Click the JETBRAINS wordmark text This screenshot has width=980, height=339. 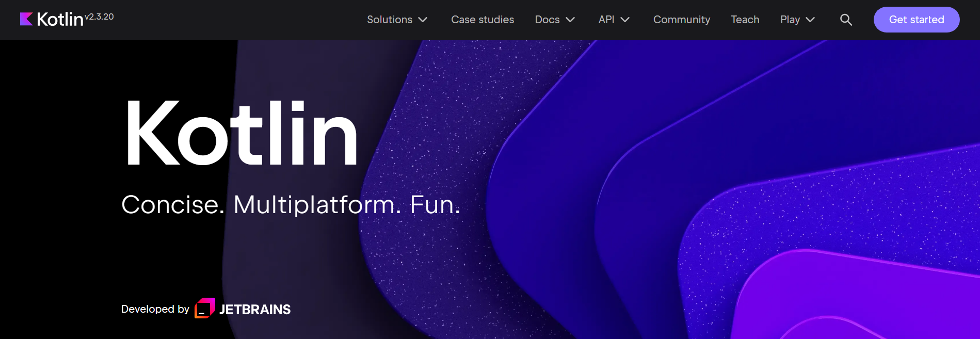[x=255, y=310]
